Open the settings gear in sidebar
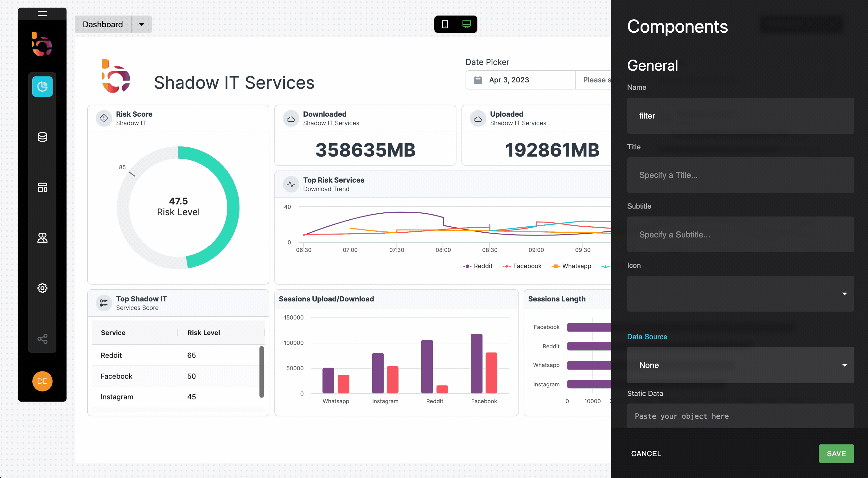The width and height of the screenshot is (868, 478). point(42,288)
